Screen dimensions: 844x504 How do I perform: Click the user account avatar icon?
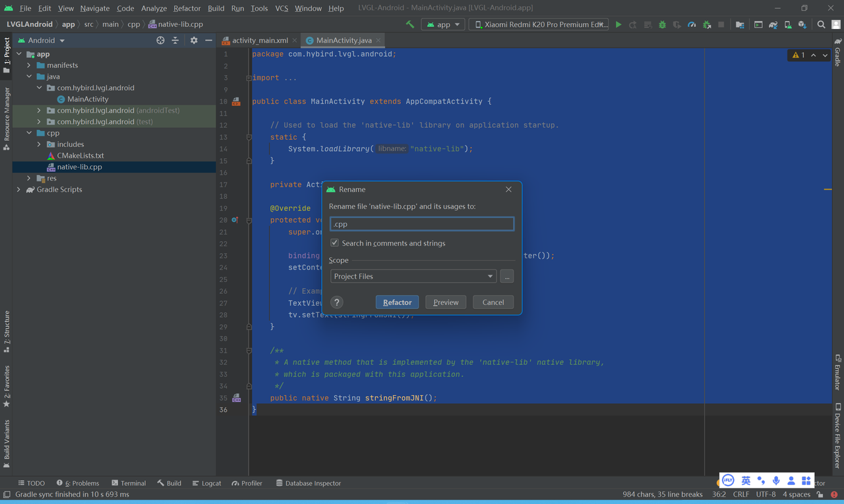[836, 24]
